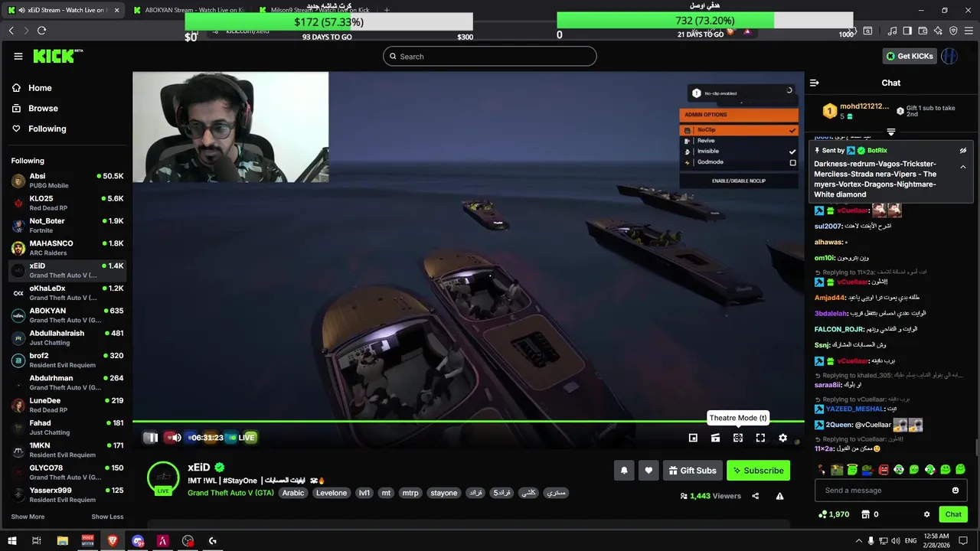
Task: Open oKhaLeDx's channel
Action: [67, 292]
